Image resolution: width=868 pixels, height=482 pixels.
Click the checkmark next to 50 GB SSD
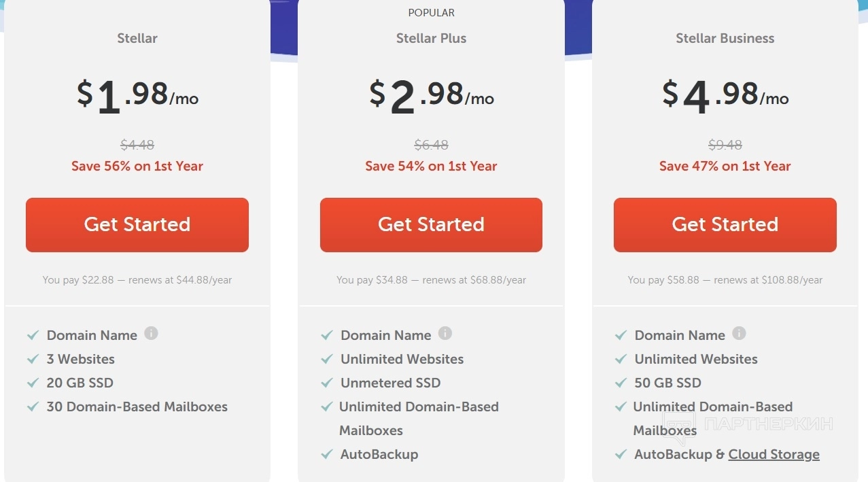click(621, 383)
